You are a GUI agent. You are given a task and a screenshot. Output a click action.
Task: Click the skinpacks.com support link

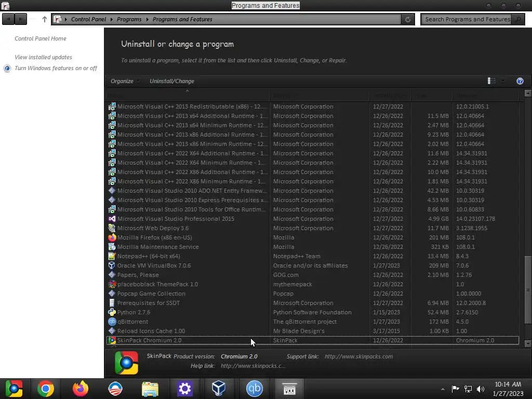coord(358,356)
